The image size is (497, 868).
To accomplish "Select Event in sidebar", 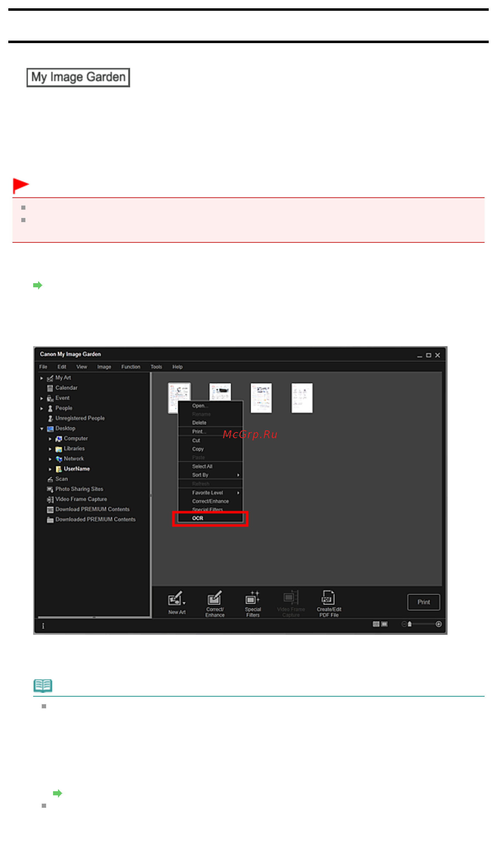I will click(62, 398).
